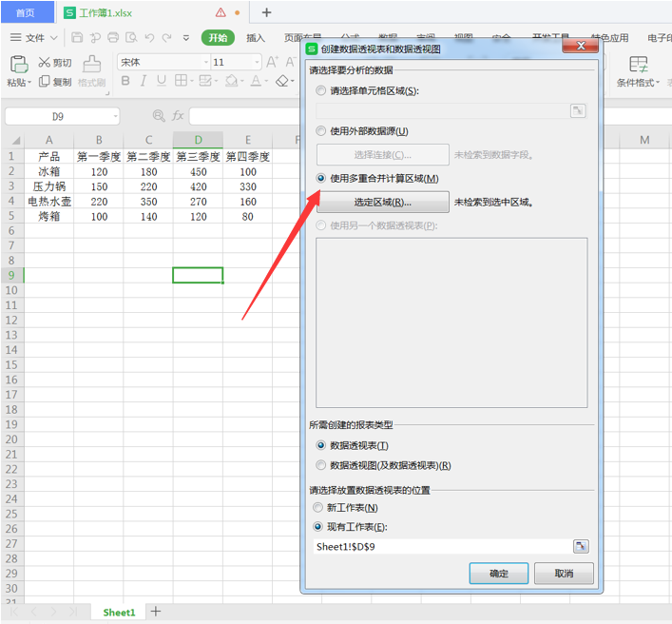Open the 插入 ribbon tab
The height and width of the screenshot is (624, 672).
tap(256, 38)
